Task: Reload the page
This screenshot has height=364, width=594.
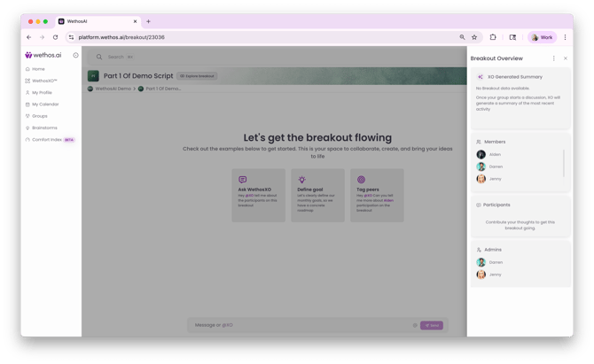Action: click(x=55, y=37)
